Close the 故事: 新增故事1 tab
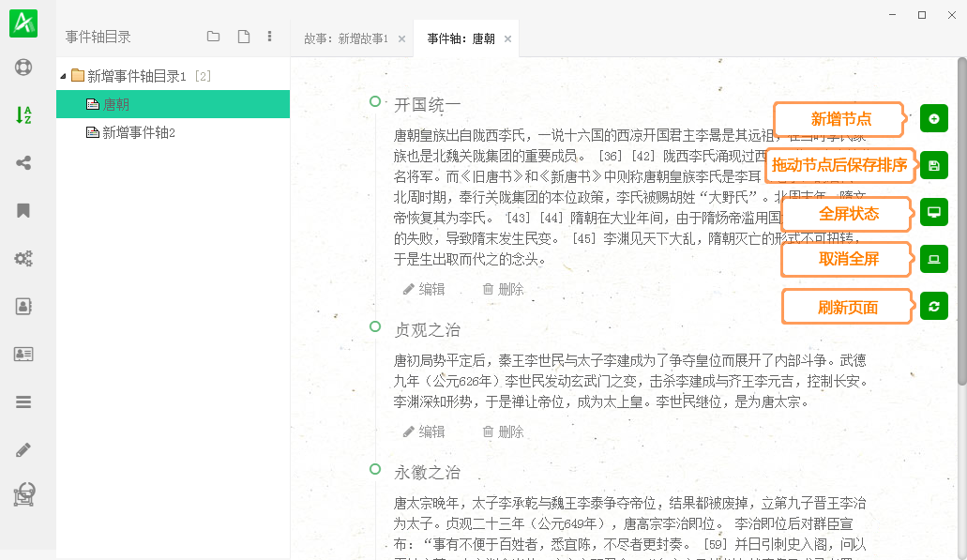Viewport: 967px width, 560px height. point(402,38)
